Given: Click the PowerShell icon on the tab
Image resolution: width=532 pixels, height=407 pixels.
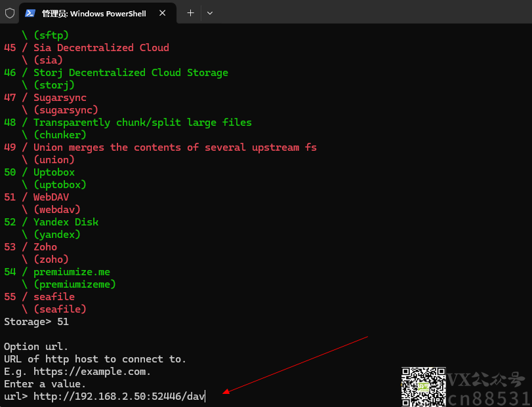Looking at the screenshot, I should coord(30,13).
